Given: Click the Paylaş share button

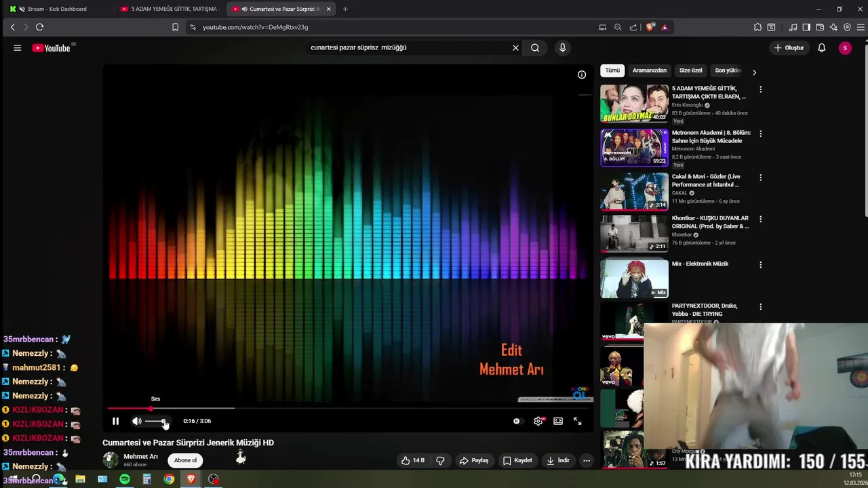Looking at the screenshot, I should [x=474, y=460].
